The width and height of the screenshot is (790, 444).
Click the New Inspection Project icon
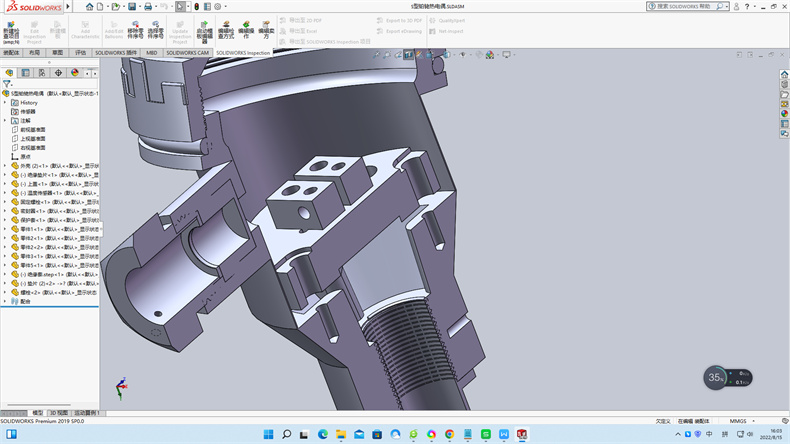[x=10, y=27]
